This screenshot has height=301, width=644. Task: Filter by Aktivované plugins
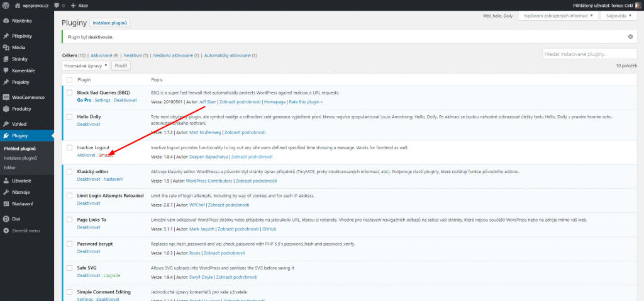(101, 55)
